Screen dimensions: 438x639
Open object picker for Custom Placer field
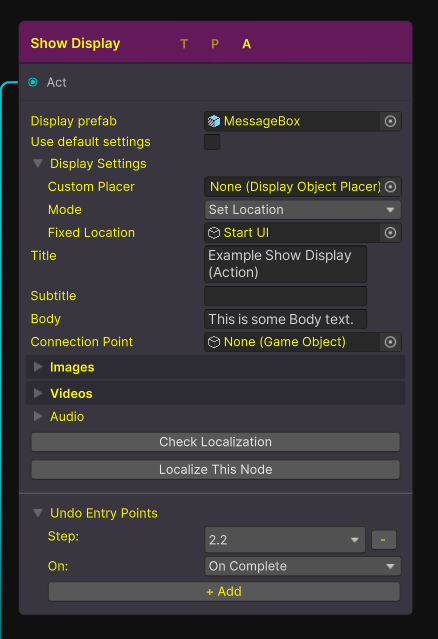tap(390, 187)
